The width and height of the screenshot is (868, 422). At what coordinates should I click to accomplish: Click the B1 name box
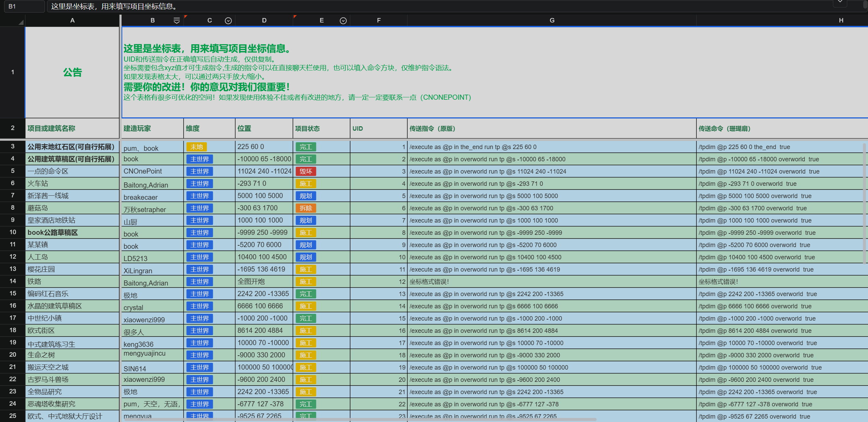click(24, 6)
